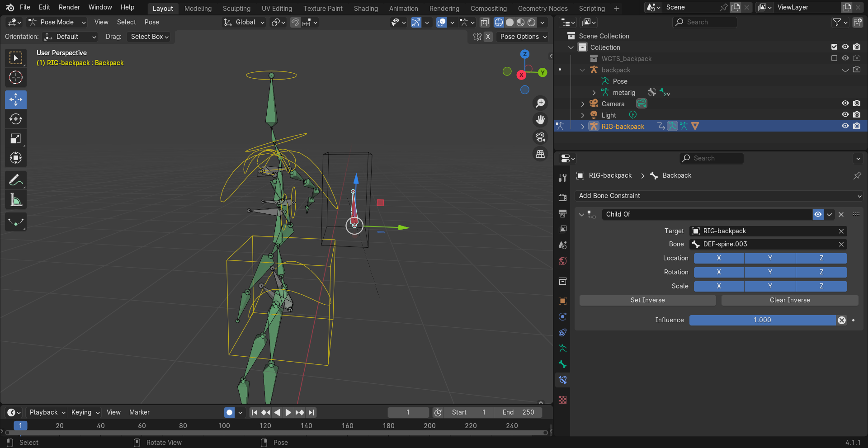Screen dimensions: 868x448
Task: Open the Render menu
Action: pos(69,7)
